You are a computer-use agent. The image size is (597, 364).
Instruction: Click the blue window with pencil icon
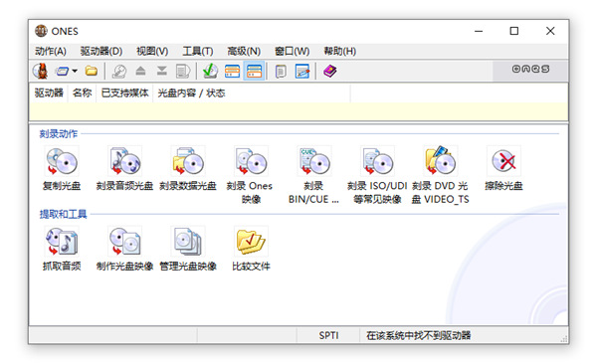302,71
